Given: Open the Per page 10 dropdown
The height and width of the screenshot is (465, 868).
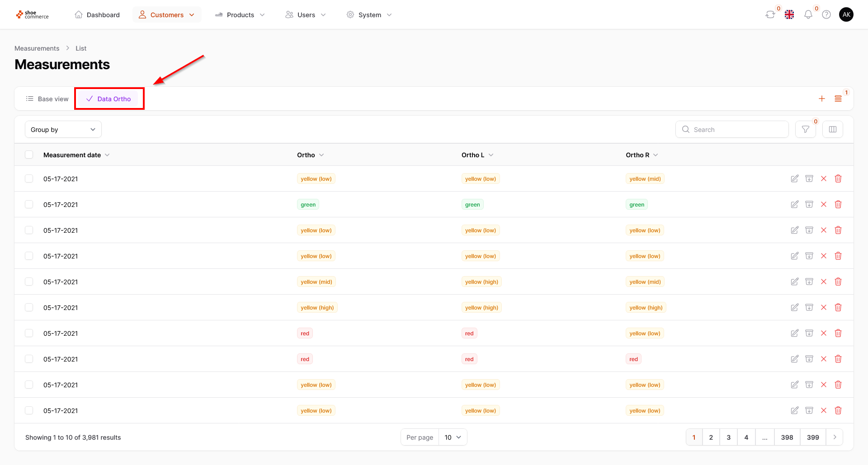Looking at the screenshot, I should point(453,437).
